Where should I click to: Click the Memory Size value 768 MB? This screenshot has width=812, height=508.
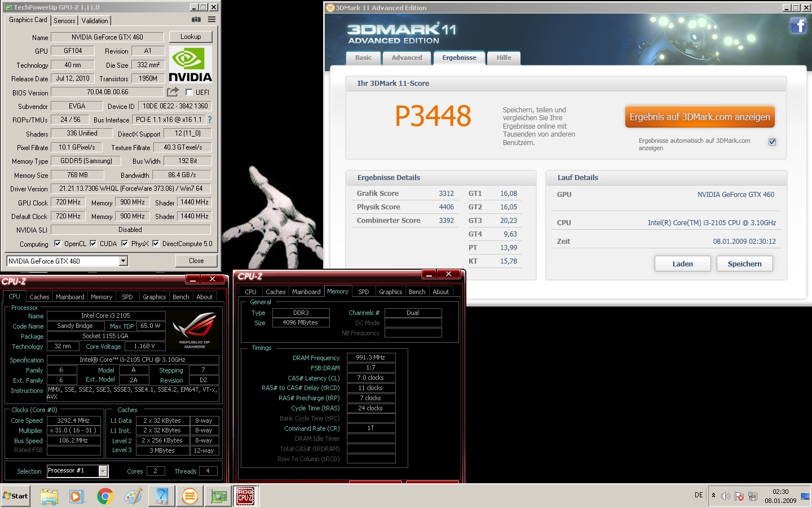coord(77,175)
